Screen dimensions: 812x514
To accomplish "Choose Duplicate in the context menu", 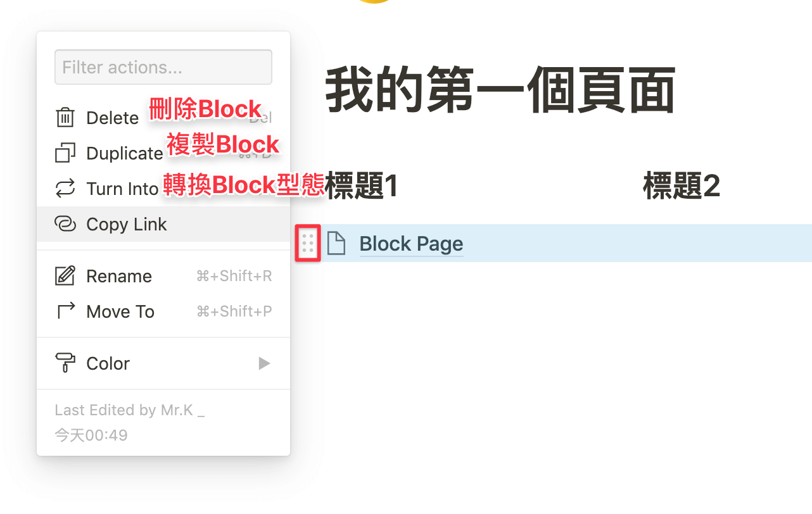I will [x=124, y=154].
